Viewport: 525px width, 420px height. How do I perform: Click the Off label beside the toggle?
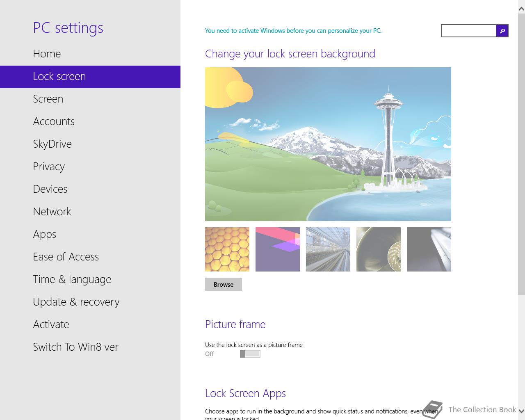click(210, 354)
